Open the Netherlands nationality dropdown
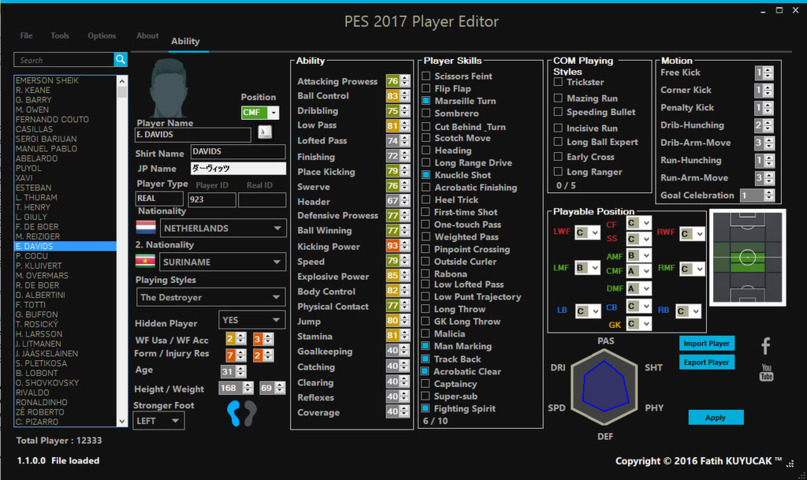Image resolution: width=807 pixels, height=480 pixels. pyautogui.click(x=223, y=228)
